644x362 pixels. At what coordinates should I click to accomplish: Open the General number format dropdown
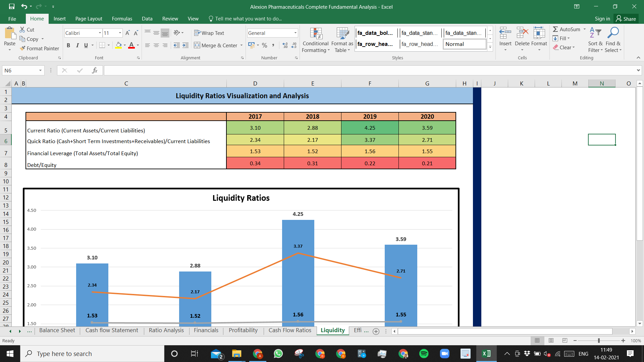pyautogui.click(x=296, y=33)
